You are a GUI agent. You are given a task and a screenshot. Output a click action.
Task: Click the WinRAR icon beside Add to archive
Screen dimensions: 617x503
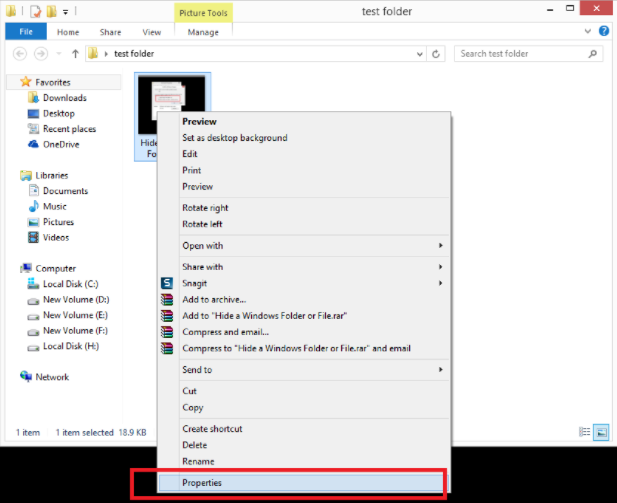pos(167,300)
